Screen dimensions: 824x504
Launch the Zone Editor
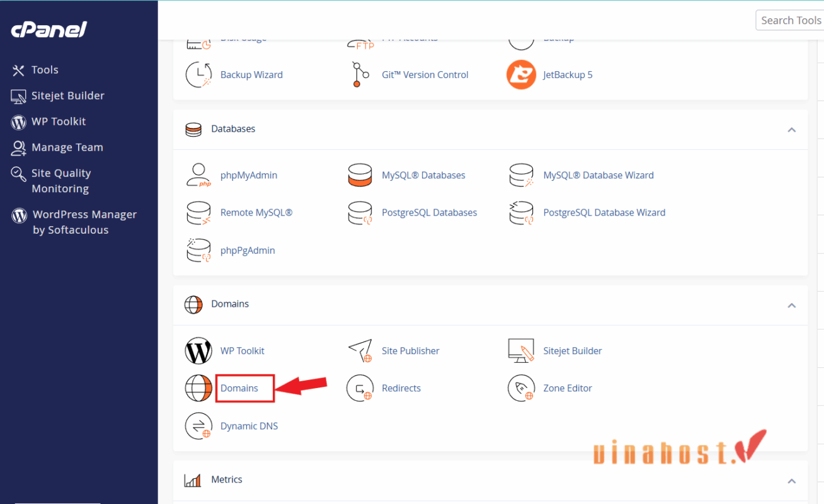click(x=567, y=388)
